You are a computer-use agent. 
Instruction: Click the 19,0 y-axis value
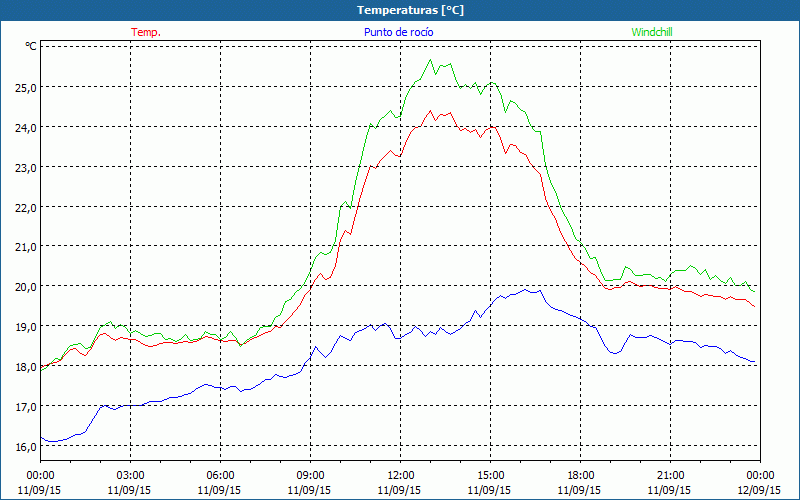coord(27,327)
